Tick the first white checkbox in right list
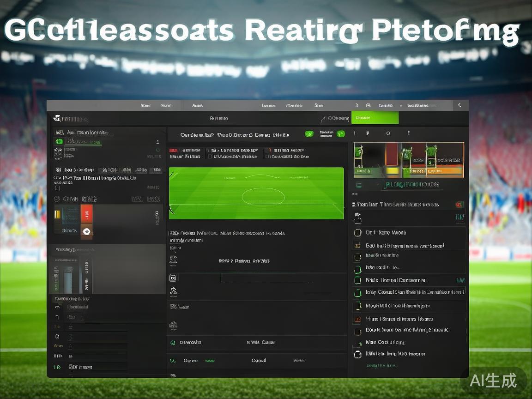 (357, 233)
